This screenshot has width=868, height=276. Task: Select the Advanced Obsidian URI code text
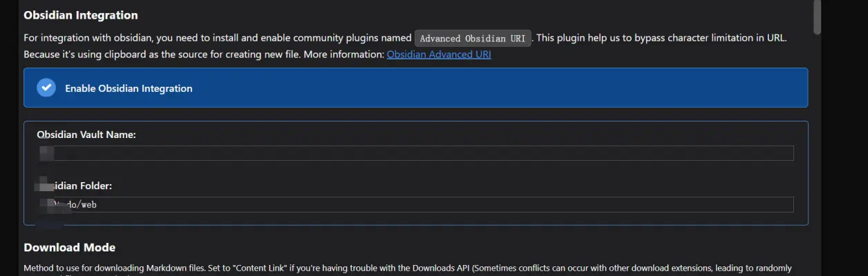point(473,39)
